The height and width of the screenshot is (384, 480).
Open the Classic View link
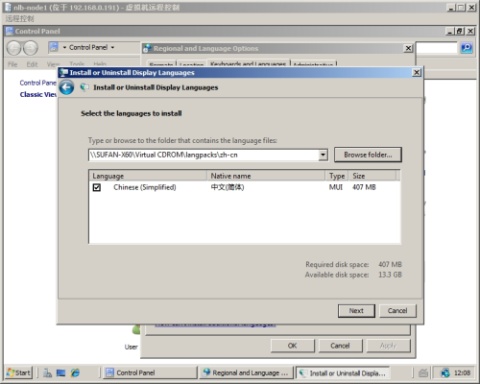[x=38, y=95]
